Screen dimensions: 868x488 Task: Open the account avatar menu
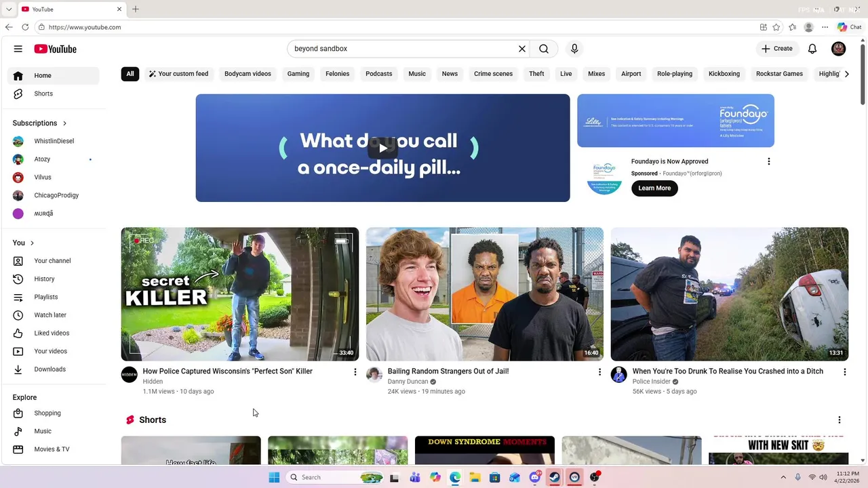pyautogui.click(x=838, y=49)
